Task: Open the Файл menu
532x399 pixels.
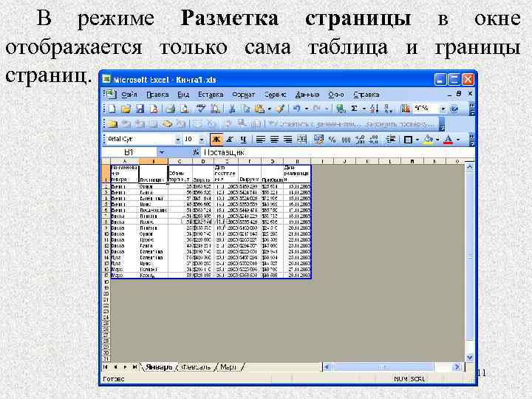Action: point(129,95)
